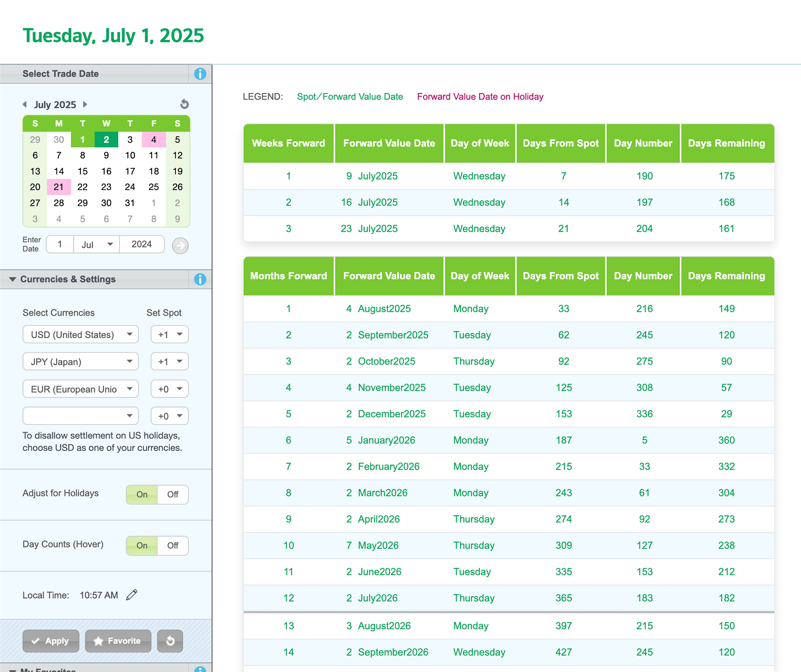Select holiday July 4 in calendar
This screenshot has height=672, width=801.
tap(154, 140)
